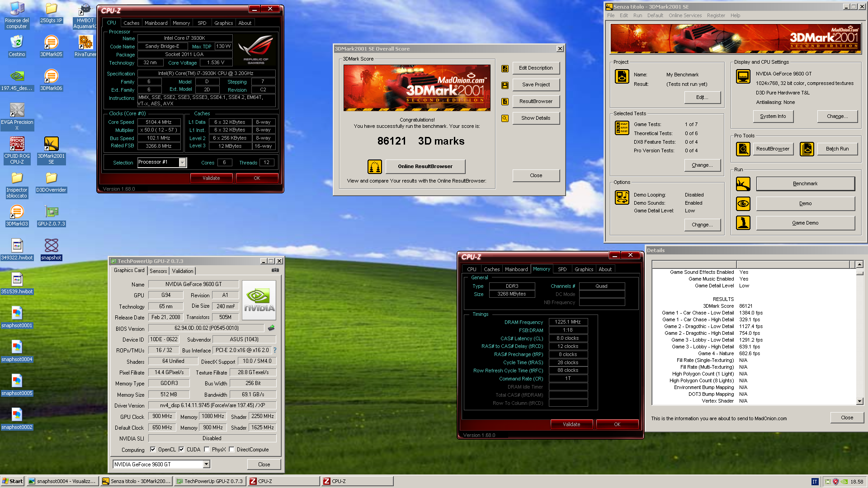
Task: Click the icon beside Edit Description
Action: click(x=505, y=68)
